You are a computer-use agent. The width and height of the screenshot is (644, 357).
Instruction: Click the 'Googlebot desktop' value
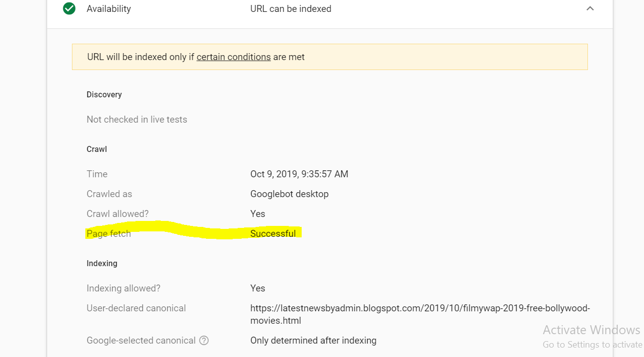(289, 194)
